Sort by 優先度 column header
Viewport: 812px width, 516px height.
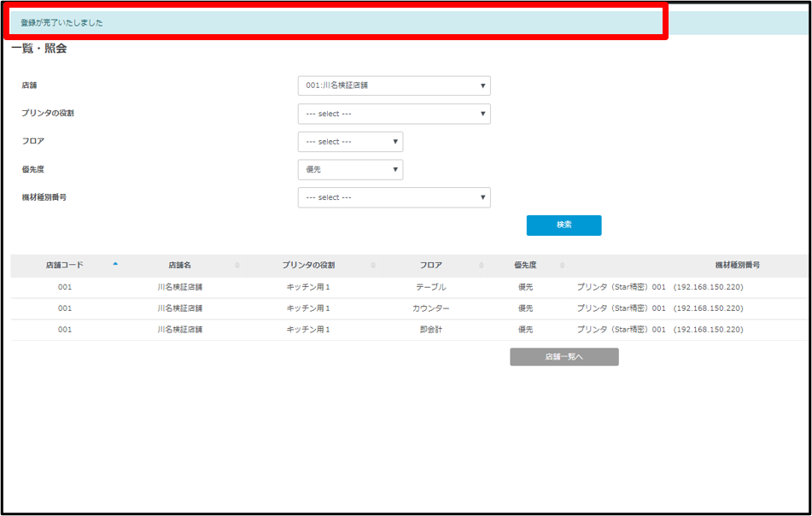(x=525, y=265)
